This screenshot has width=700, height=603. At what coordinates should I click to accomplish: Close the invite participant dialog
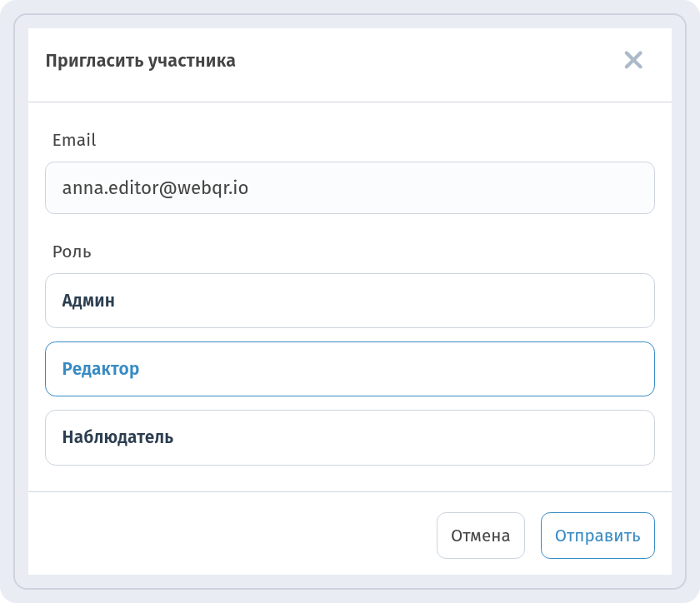point(633,60)
